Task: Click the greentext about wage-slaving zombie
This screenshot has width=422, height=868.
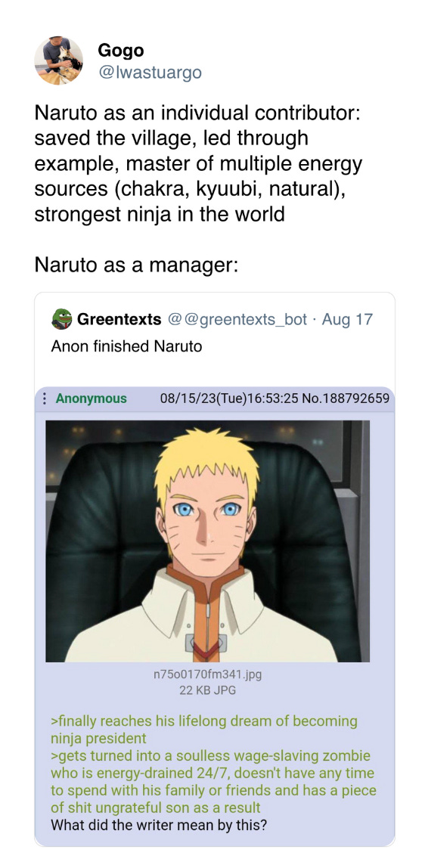Action: 212,782
